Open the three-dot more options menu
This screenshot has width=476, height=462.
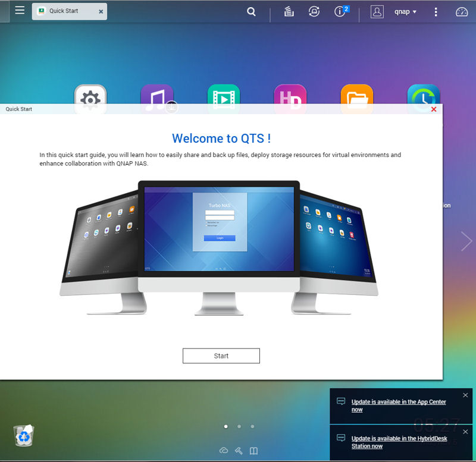point(436,12)
